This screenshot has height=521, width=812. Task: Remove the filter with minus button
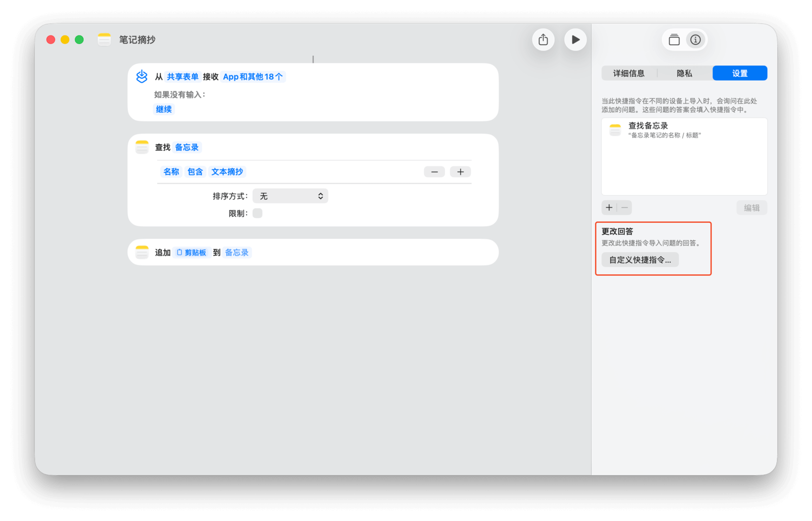pyautogui.click(x=434, y=172)
